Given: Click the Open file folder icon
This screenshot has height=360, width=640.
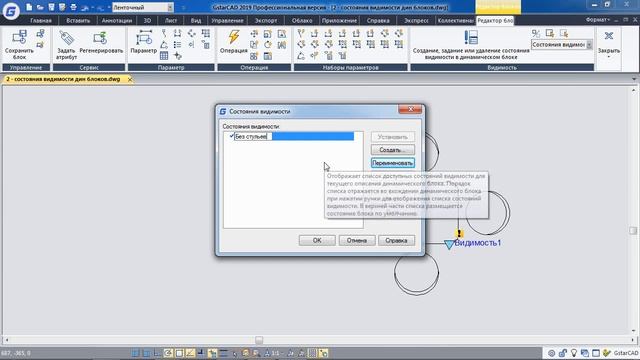Looking at the screenshot, I should pos(40,7).
